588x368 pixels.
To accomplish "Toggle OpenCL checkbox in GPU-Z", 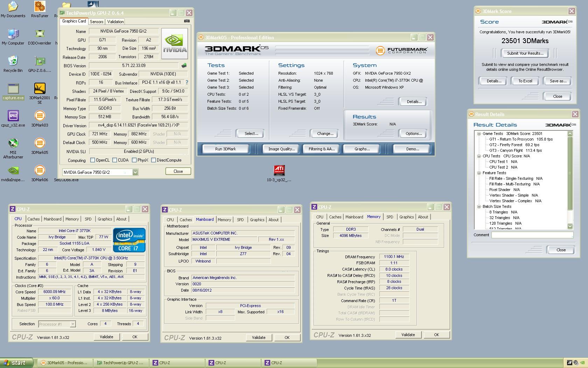I will coord(92,160).
